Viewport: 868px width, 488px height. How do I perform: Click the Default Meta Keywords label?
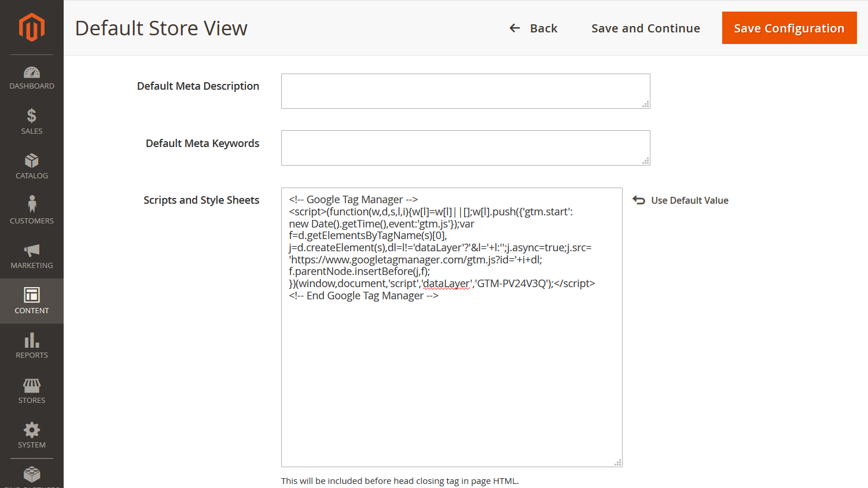click(x=203, y=144)
